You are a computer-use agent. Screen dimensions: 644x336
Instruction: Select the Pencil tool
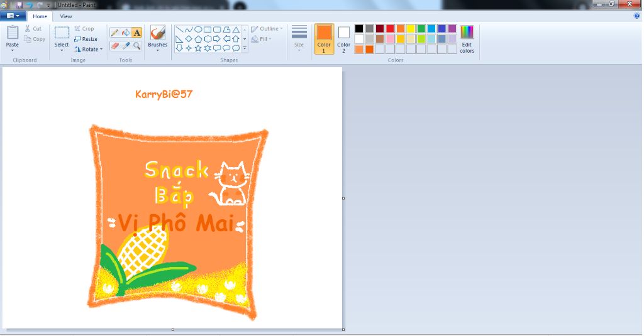pyautogui.click(x=115, y=33)
